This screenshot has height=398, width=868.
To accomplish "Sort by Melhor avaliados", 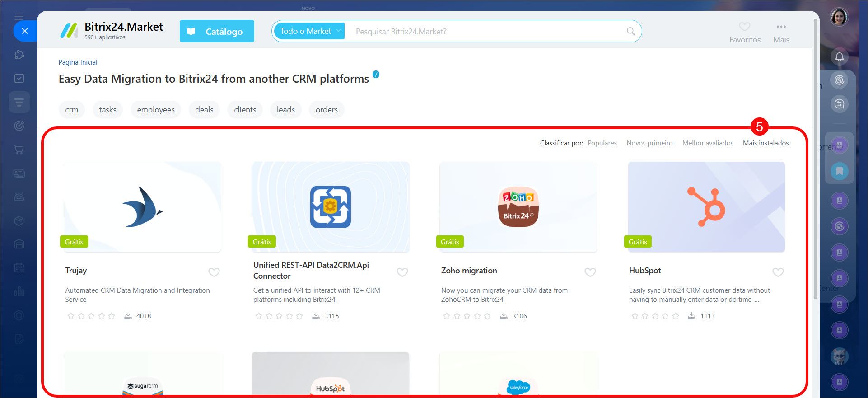I will click(708, 143).
